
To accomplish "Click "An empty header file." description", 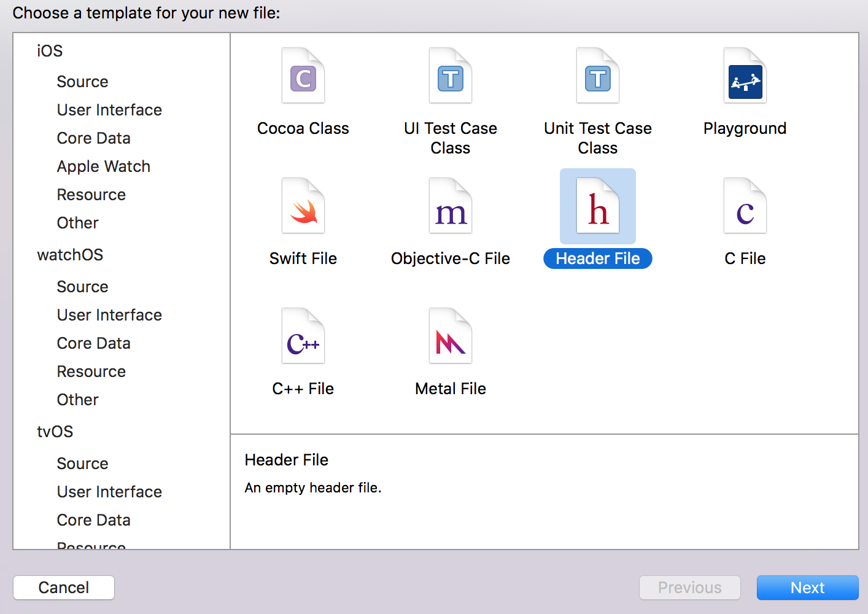I will point(313,488).
